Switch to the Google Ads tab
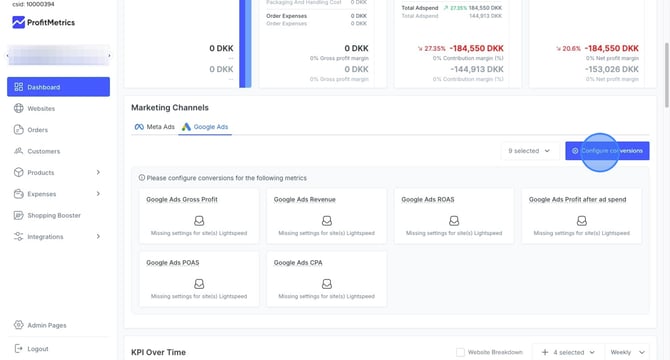Viewport: 670px width, 360px height. 205,127
